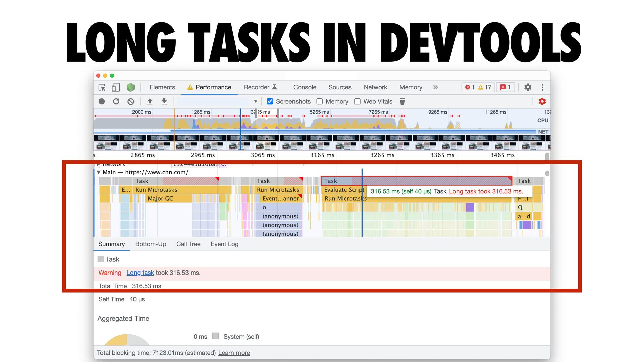Click the save profile download icon
Viewport: 644px width, 362px height.
(164, 101)
